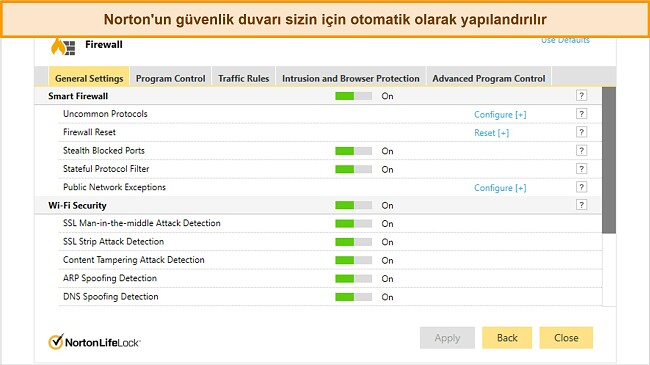Click the Close button
The image size is (650, 365).
(x=566, y=338)
